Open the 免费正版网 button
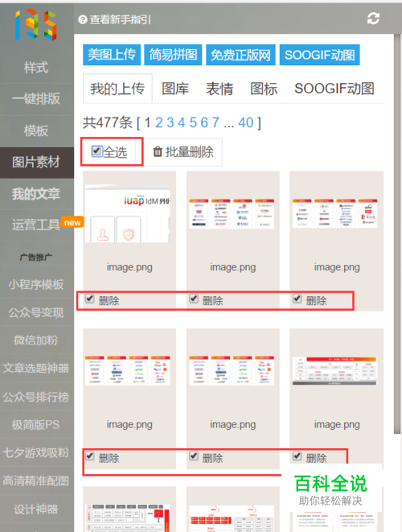This screenshot has height=532, width=402. click(240, 55)
